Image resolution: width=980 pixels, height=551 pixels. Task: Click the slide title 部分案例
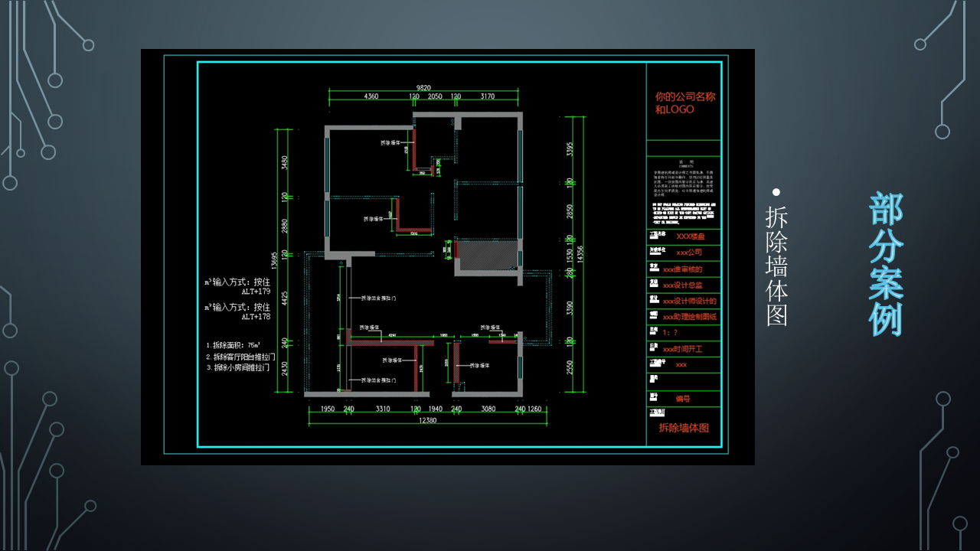tap(887, 264)
